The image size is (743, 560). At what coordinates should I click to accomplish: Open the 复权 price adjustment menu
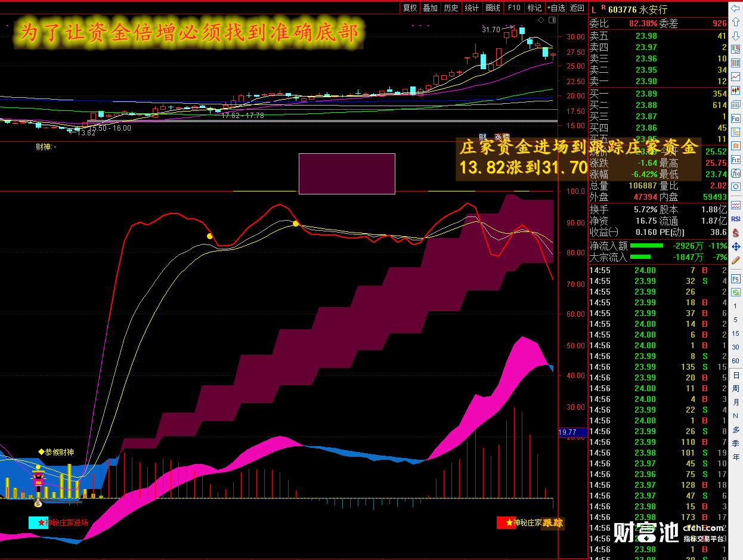click(410, 8)
